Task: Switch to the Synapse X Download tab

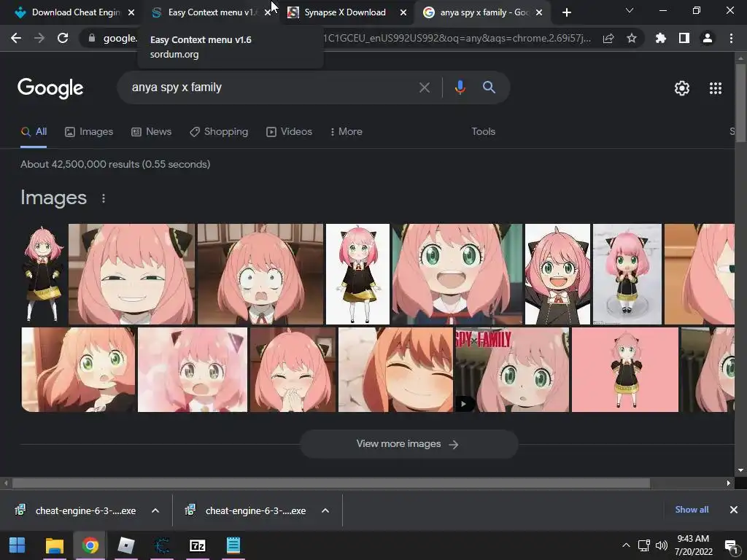Action: 345,12
